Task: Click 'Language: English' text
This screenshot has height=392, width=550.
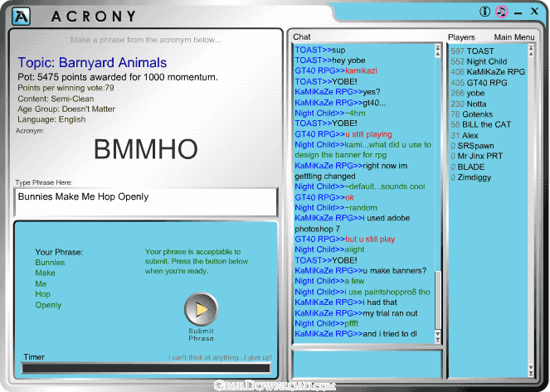Action: pos(51,119)
